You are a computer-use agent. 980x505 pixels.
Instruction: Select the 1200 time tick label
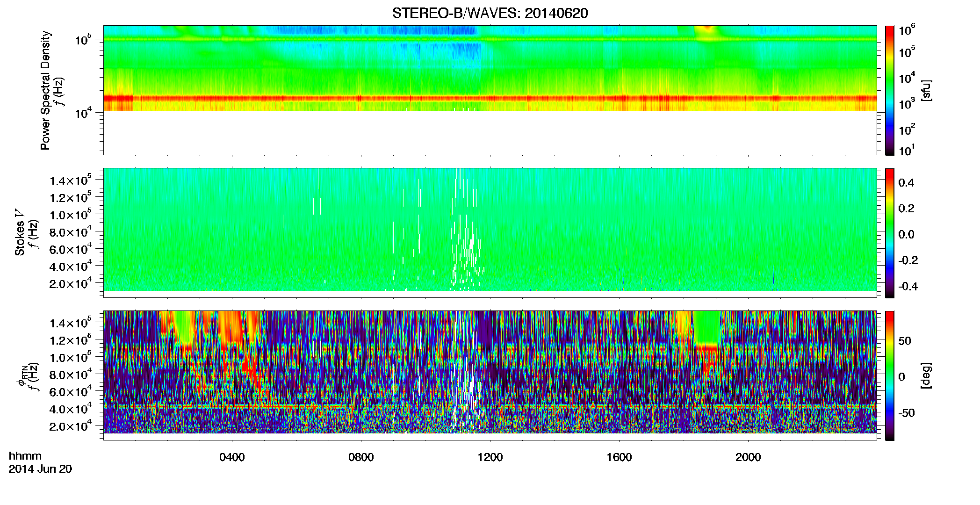point(490,457)
